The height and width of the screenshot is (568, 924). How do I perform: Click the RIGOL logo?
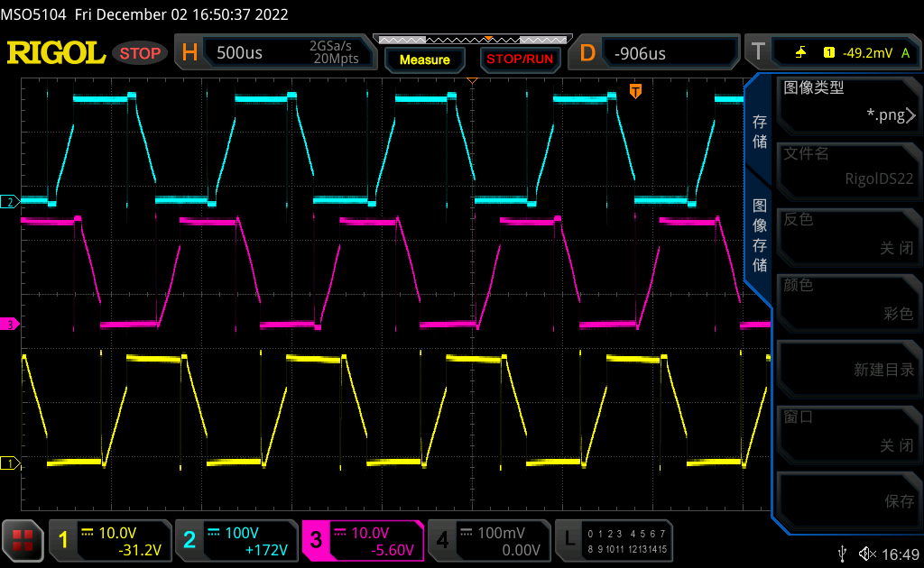click(x=56, y=53)
